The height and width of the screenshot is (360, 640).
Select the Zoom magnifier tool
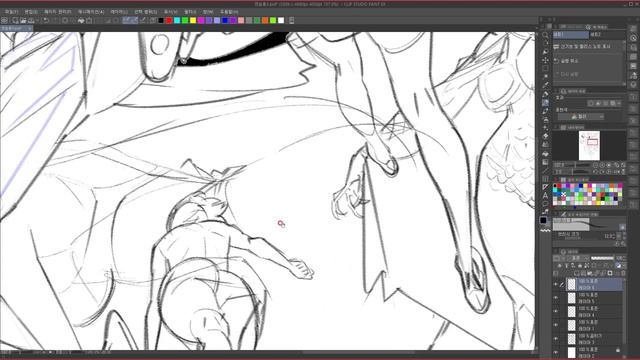[545, 35]
